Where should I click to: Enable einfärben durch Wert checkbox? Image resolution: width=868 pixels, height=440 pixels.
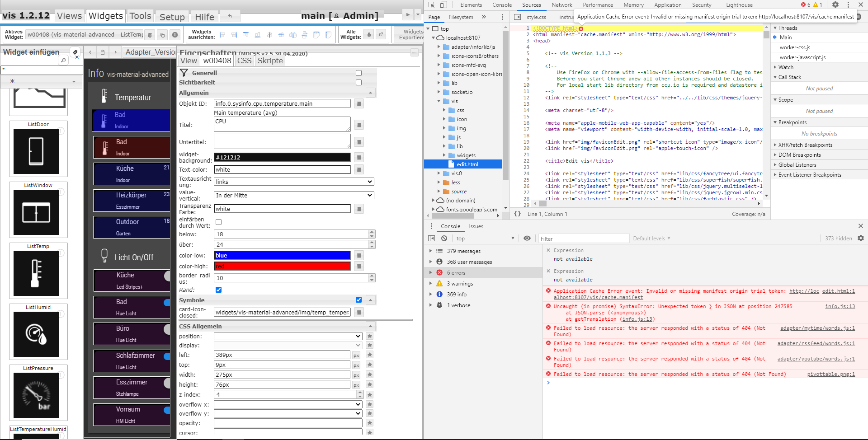click(219, 222)
